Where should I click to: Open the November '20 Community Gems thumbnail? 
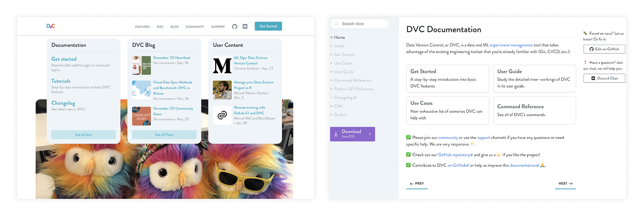141,116
